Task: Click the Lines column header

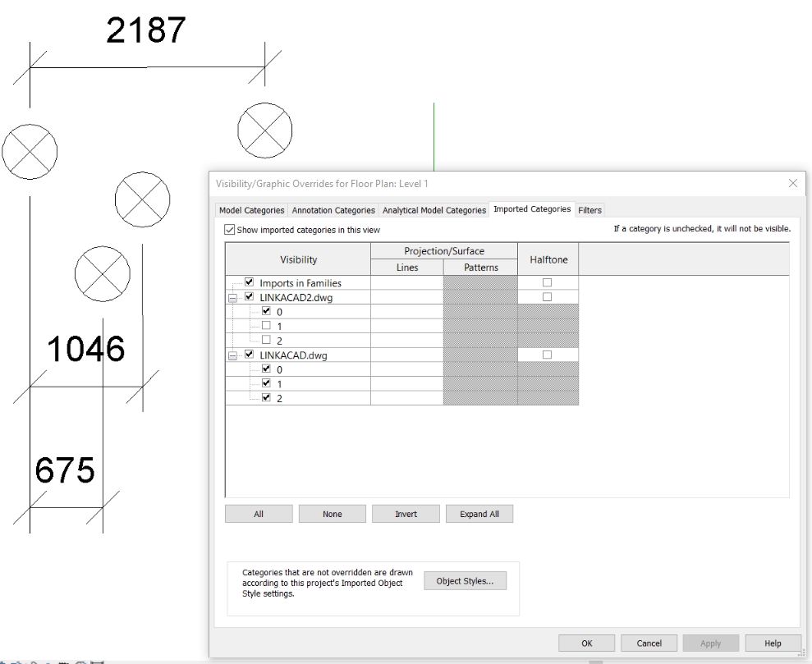Action: (x=407, y=267)
